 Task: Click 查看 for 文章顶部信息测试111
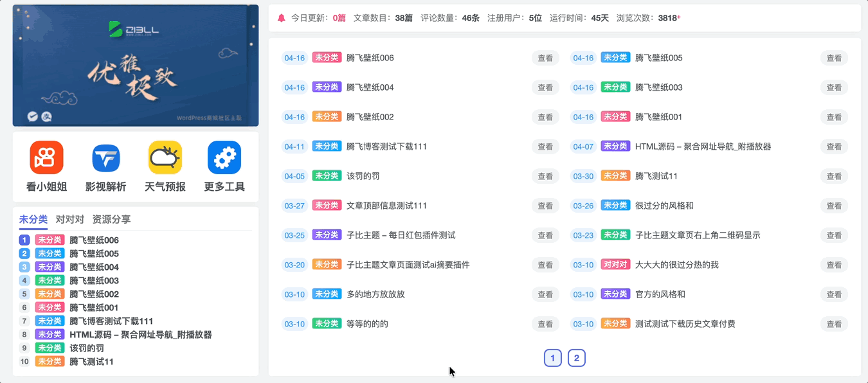click(x=545, y=206)
